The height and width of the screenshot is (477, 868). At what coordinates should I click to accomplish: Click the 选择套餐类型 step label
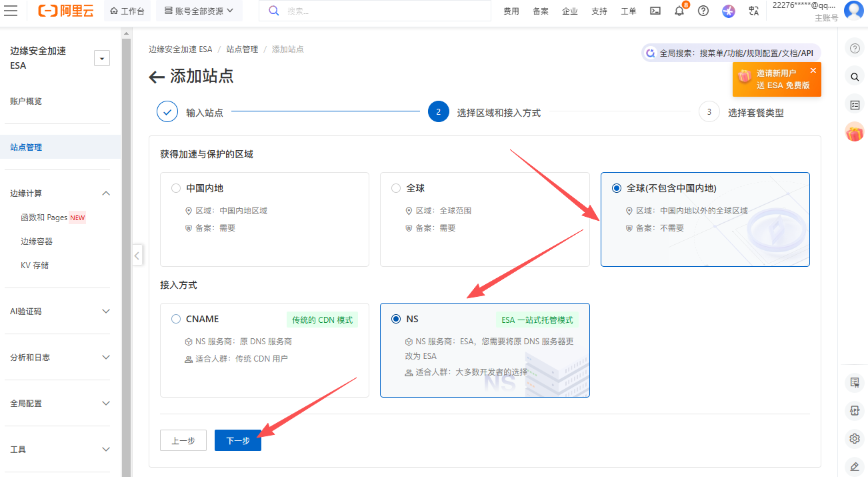(x=756, y=113)
